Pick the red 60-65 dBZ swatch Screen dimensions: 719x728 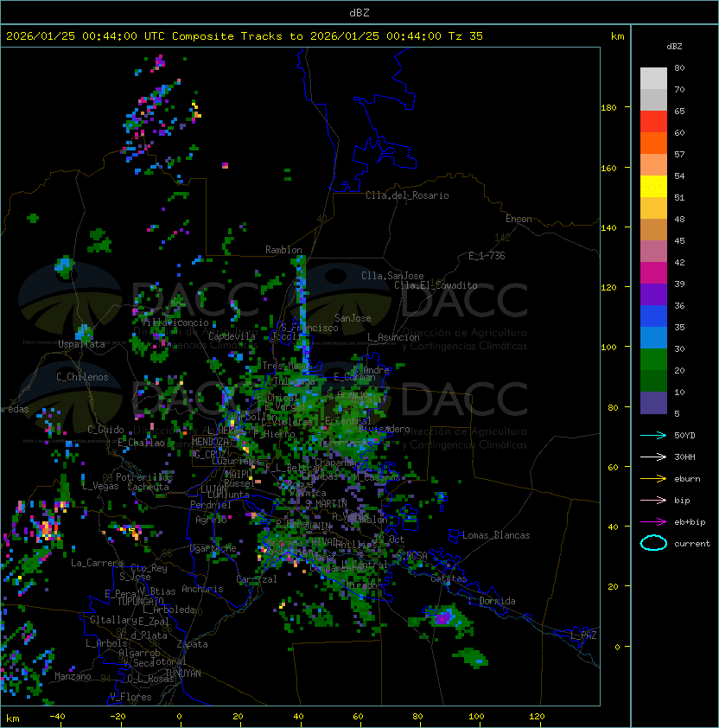coord(653,122)
